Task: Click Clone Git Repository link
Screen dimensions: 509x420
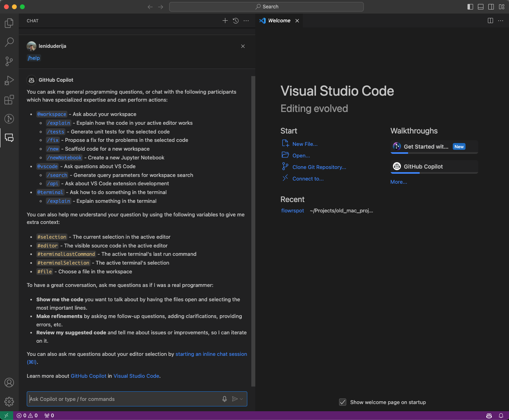Action: (x=318, y=167)
